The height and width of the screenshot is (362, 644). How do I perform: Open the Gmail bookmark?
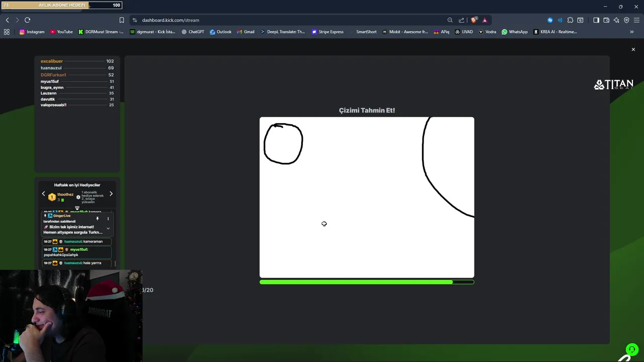(x=246, y=32)
